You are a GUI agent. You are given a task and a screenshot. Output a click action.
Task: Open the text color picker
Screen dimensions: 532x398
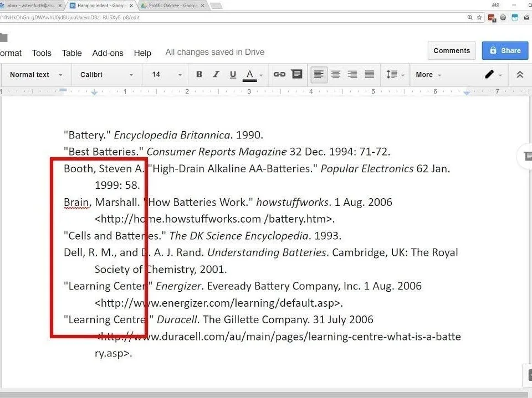tap(250, 75)
